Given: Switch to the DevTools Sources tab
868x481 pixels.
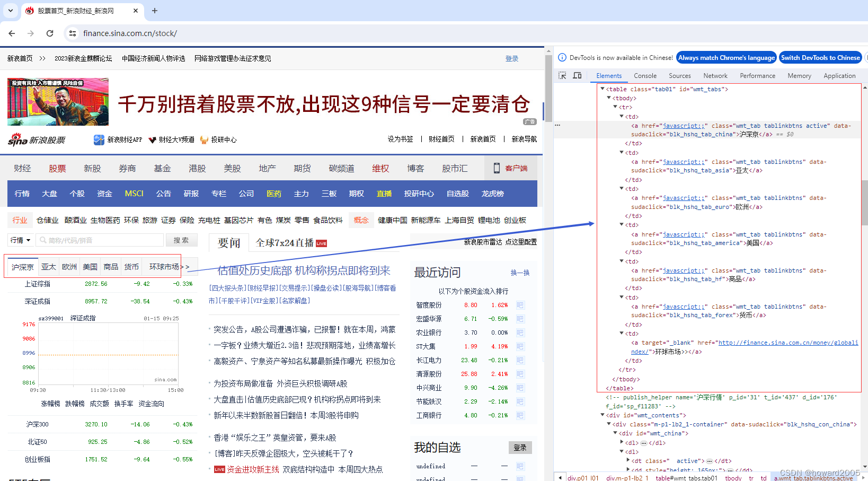Looking at the screenshot, I should [680, 76].
